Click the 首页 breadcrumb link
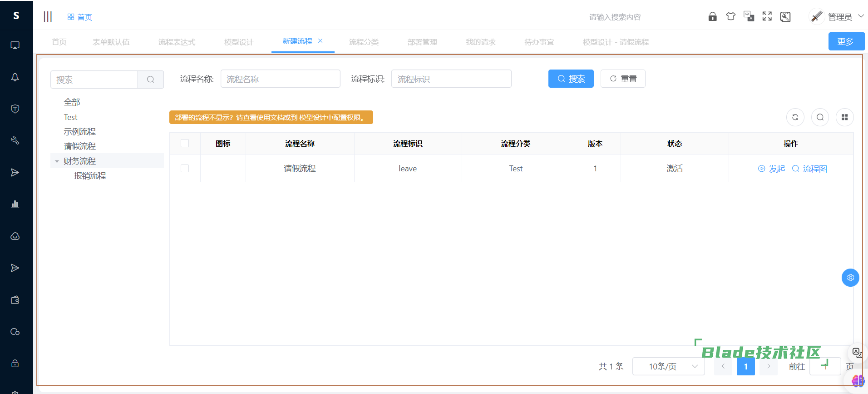The image size is (868, 394). tap(80, 17)
